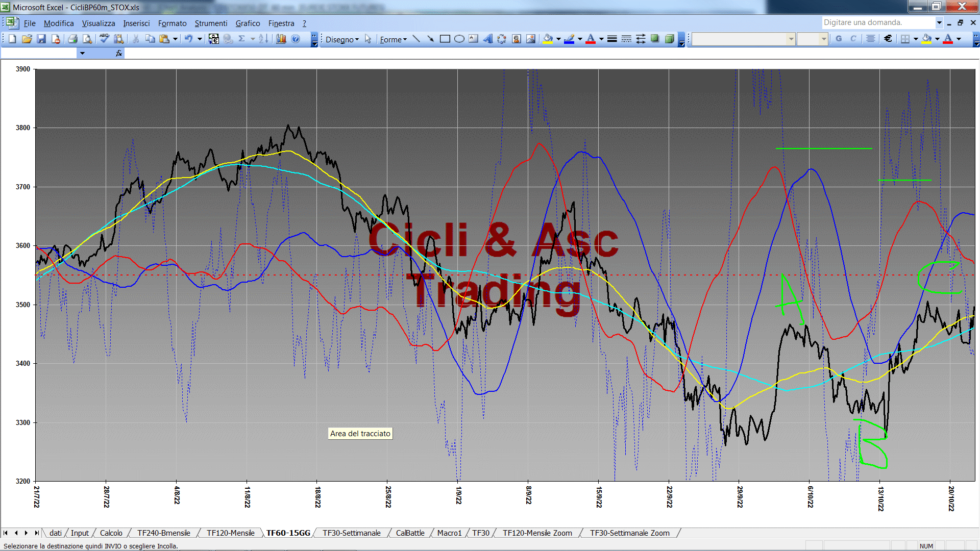Image resolution: width=980 pixels, height=551 pixels.
Task: Open the Name Box dropdown
Action: 82,53
